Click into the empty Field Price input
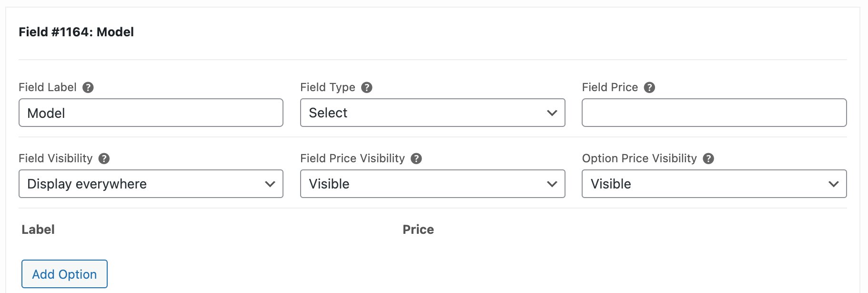The width and height of the screenshot is (868, 293). click(x=714, y=113)
